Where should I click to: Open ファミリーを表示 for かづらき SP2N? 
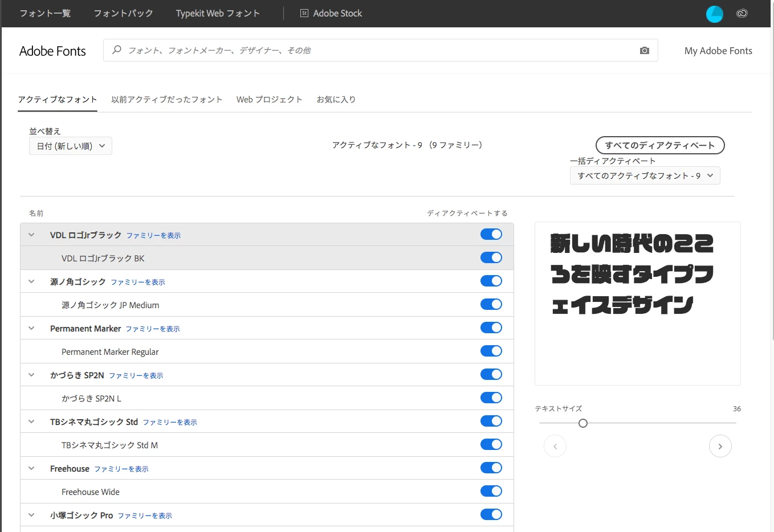click(136, 375)
